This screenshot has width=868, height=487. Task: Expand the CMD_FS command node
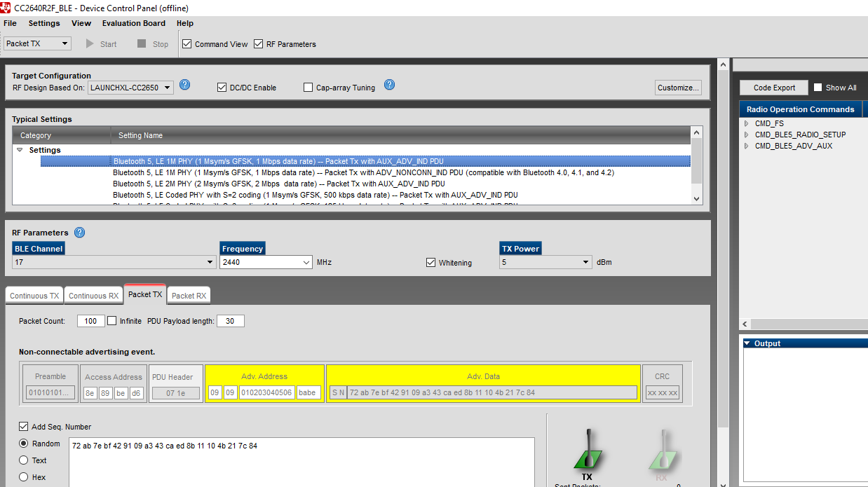(747, 123)
